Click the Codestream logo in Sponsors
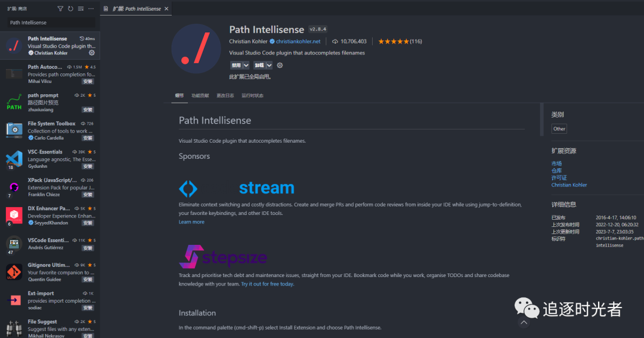644x338 pixels. point(237,188)
